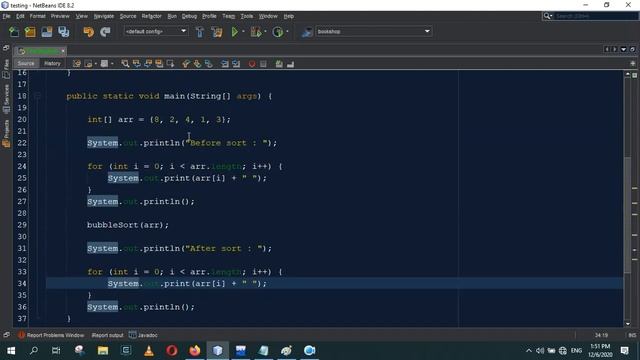The height and width of the screenshot is (360, 640).
Task: Profile the project from the toolbar
Action: click(x=278, y=31)
